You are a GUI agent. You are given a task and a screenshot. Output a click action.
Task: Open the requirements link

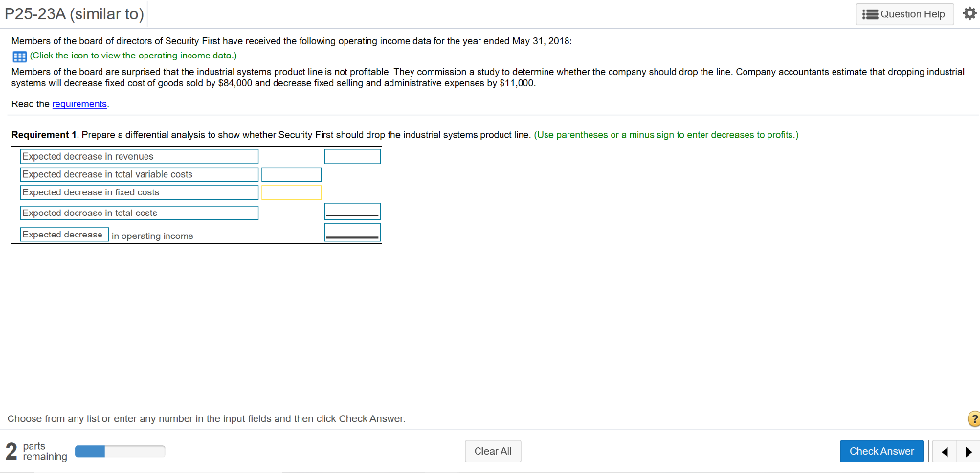pos(79,104)
